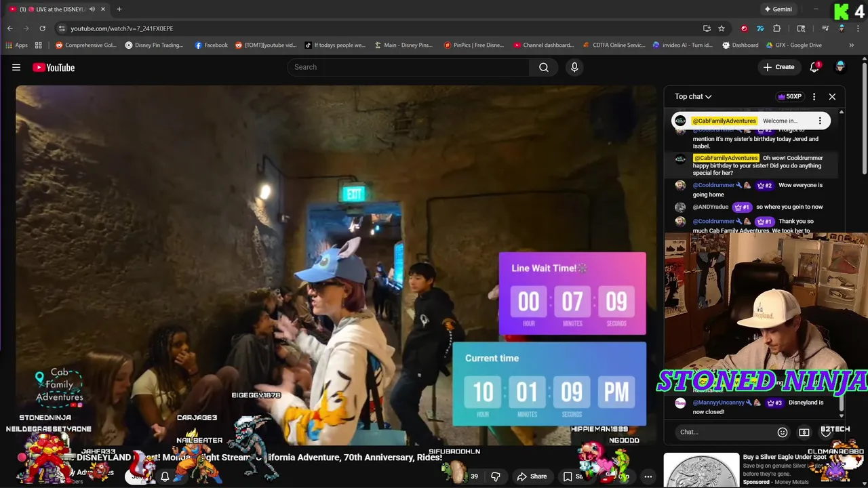Open the YouTube account avatar menu

tap(840, 67)
